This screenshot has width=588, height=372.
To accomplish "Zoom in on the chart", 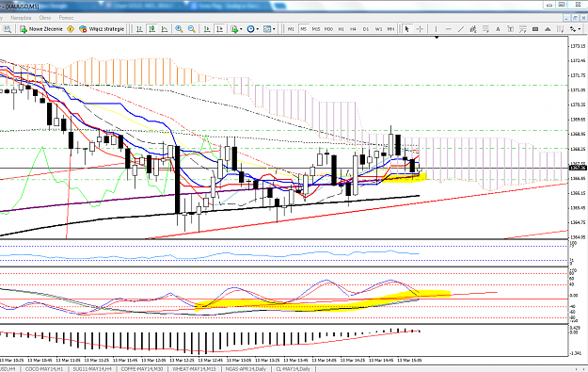I will coord(179,29).
